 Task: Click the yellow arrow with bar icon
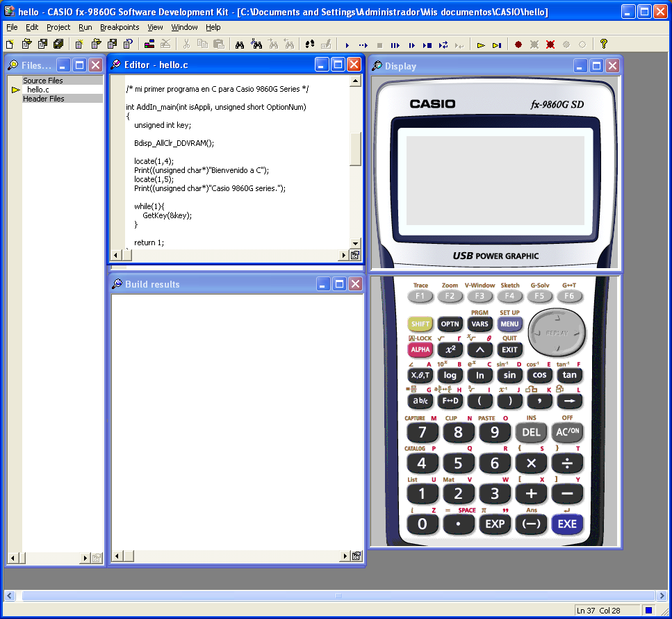point(497,45)
